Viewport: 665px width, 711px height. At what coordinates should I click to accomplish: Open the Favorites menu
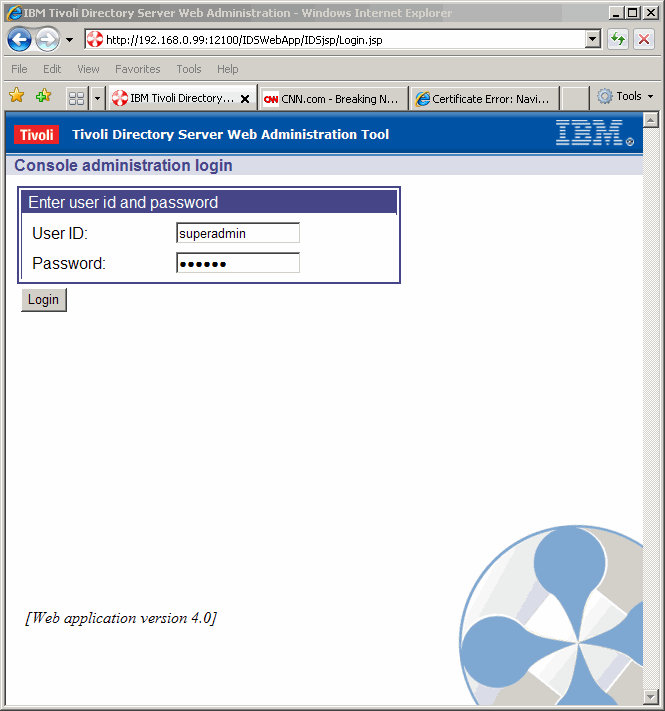tap(137, 69)
